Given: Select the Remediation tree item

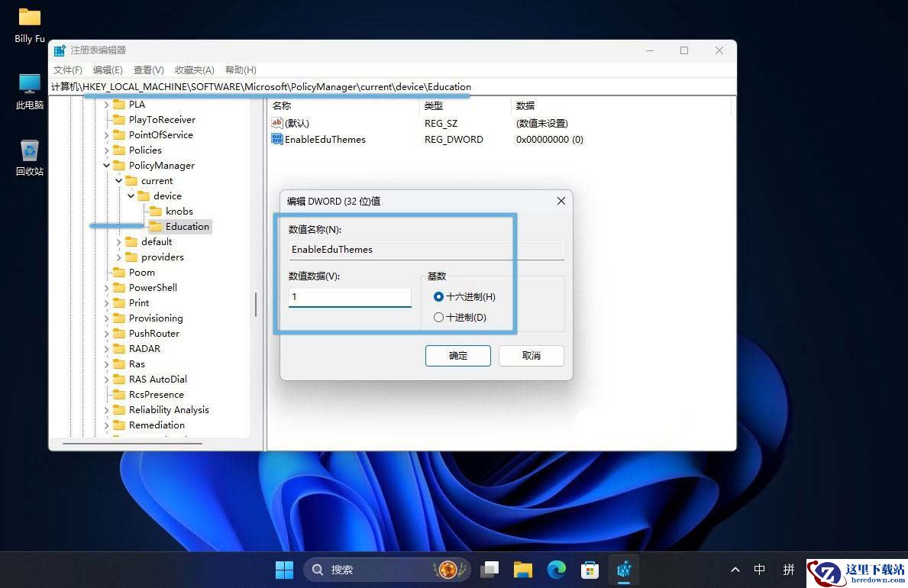Looking at the screenshot, I should coord(157,425).
